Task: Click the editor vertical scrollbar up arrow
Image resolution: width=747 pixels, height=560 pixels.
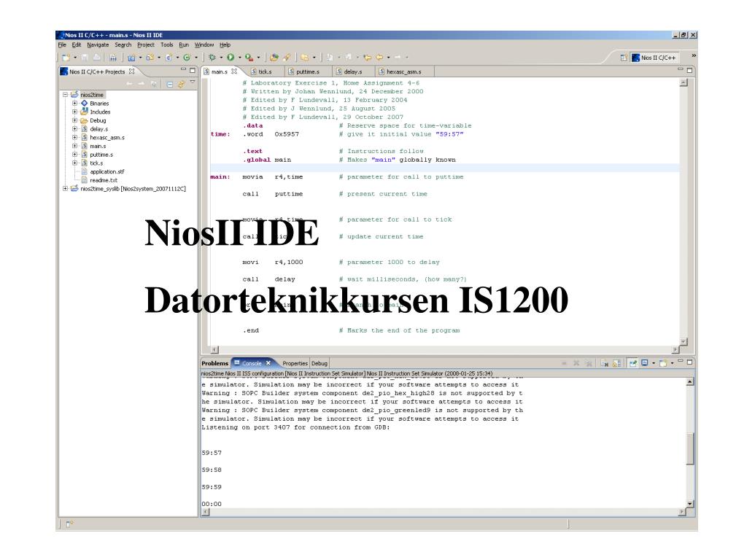Action: (x=684, y=82)
